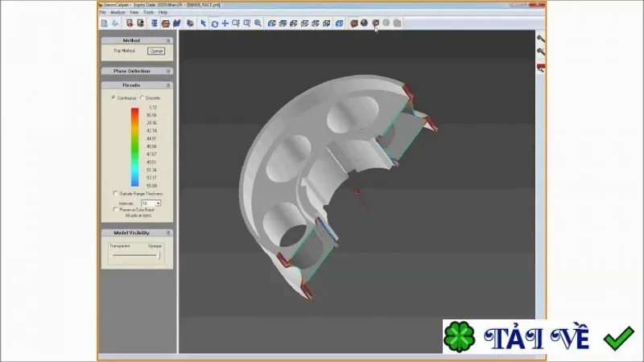The image size is (644, 362).
Task: Click the 53.17 thickness value
Action: (x=151, y=178)
